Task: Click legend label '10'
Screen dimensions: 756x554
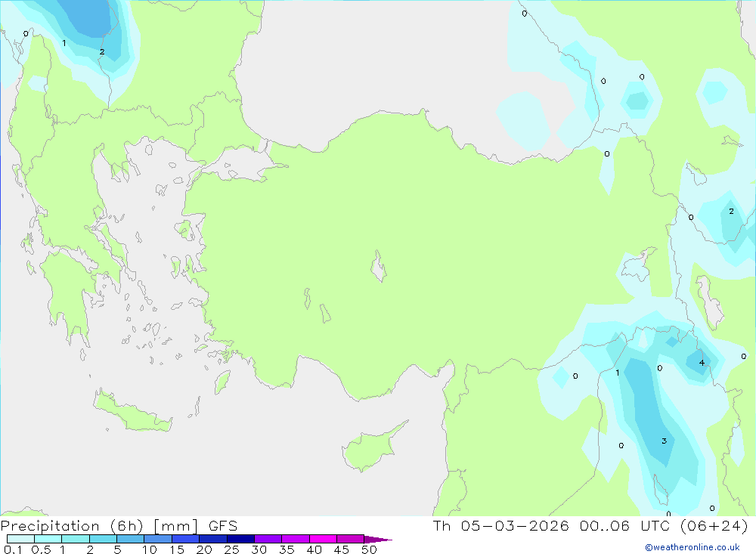Action: coord(150,549)
